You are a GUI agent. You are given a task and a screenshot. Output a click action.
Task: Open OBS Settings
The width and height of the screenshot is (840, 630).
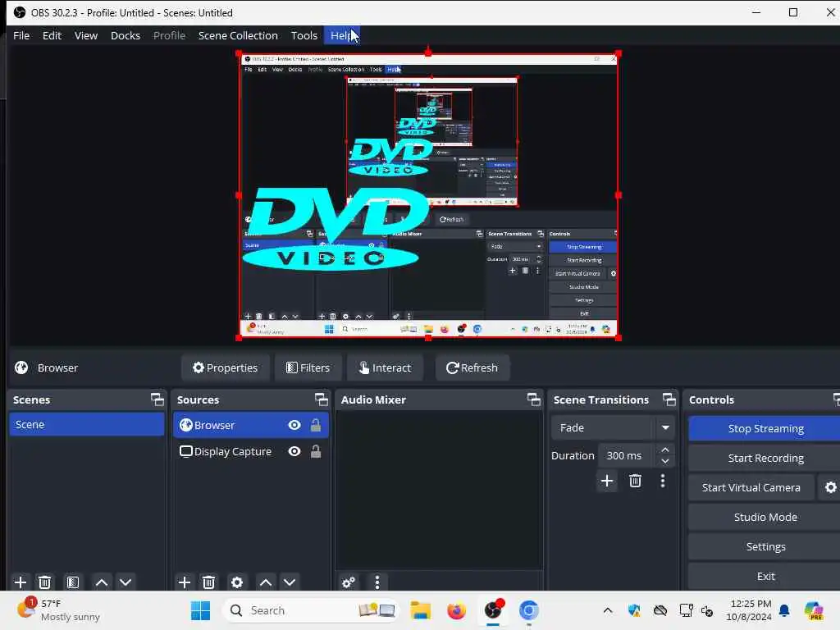tap(765, 546)
